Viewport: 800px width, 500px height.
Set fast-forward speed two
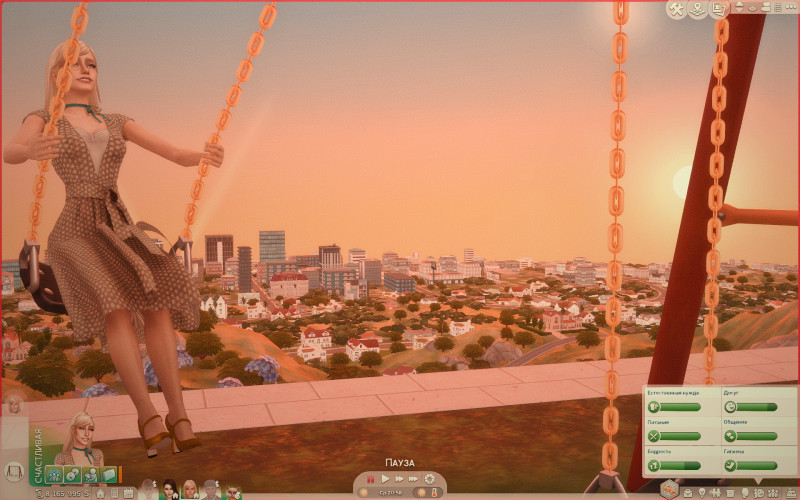point(399,479)
